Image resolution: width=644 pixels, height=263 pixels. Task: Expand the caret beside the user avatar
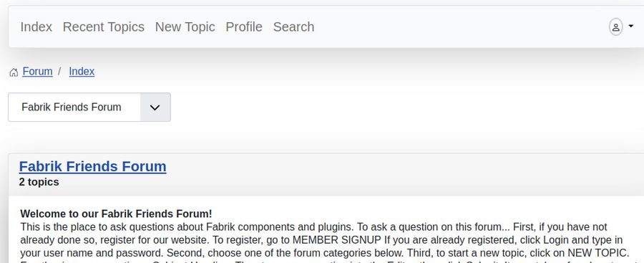click(631, 27)
